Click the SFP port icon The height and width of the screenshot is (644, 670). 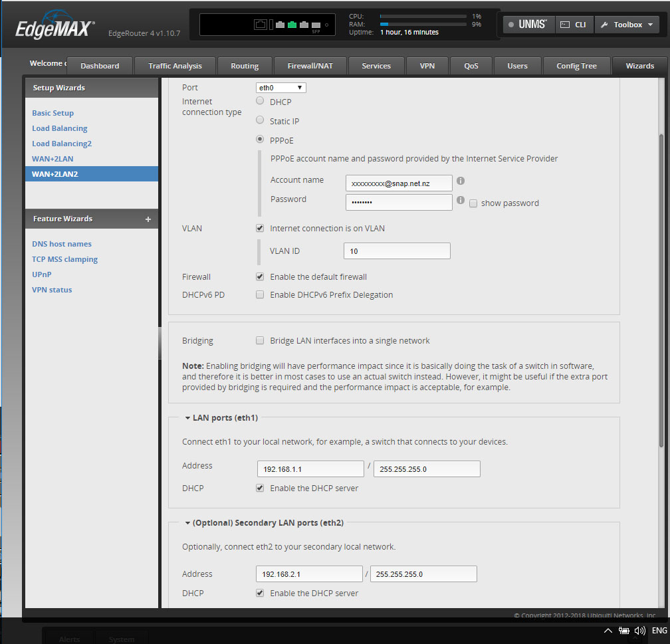(x=316, y=25)
